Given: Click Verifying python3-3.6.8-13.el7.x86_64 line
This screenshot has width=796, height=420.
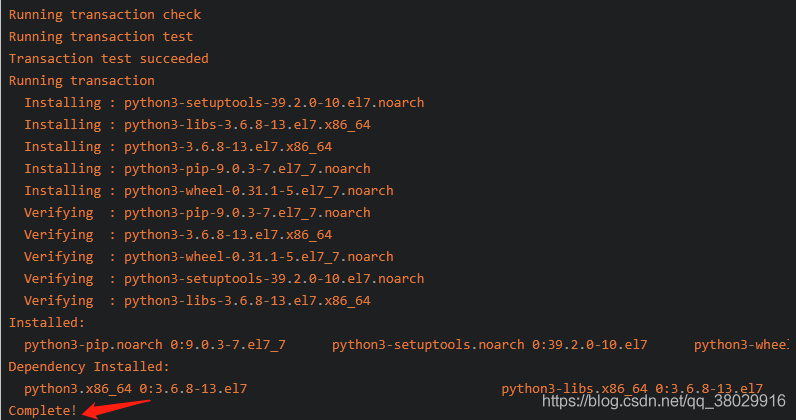Looking at the screenshot, I should click(x=178, y=235).
